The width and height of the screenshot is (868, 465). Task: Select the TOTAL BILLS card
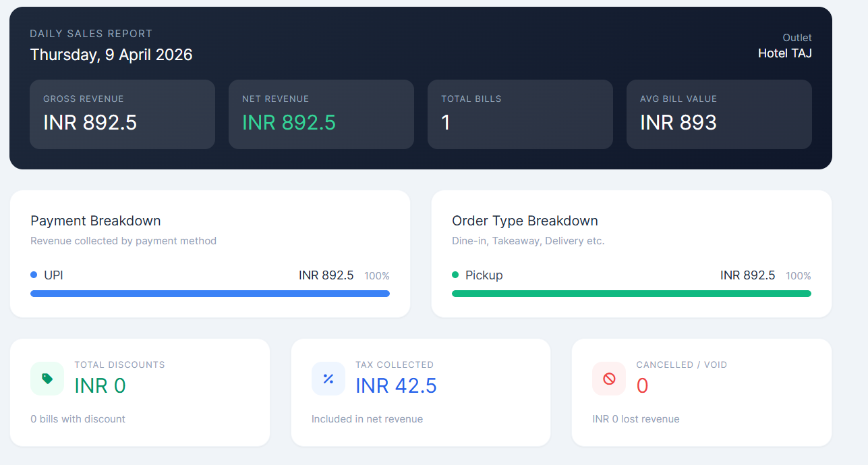click(x=520, y=114)
